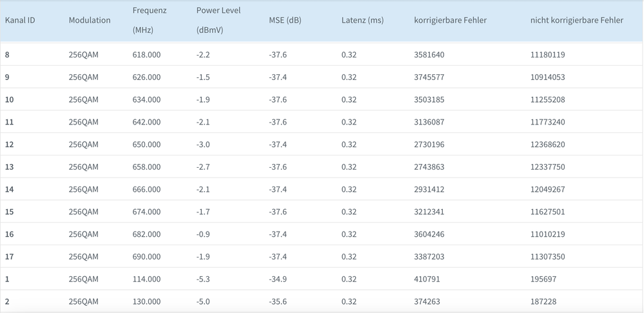Click correctable errors value 2931412

pos(429,189)
